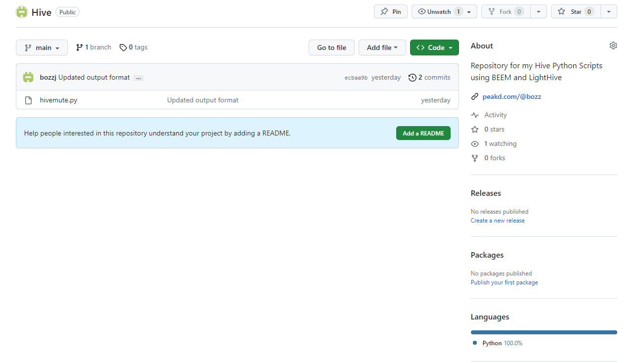Open the green Code dropdown

tap(434, 47)
